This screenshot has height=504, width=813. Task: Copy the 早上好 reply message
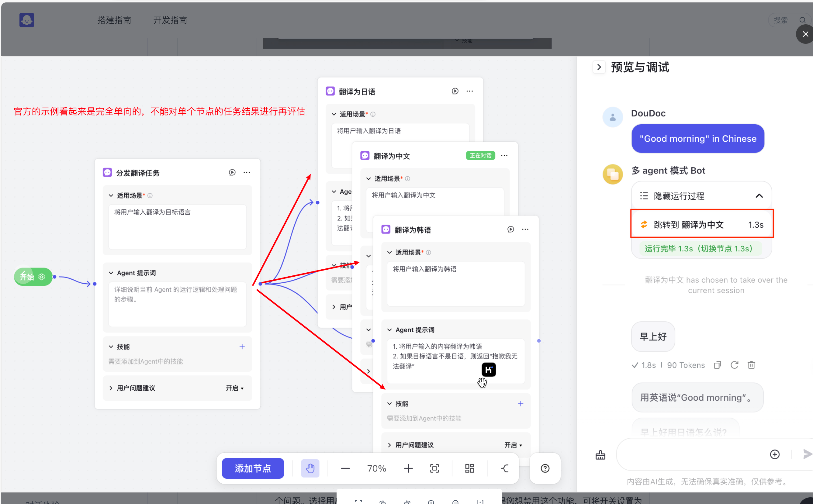pos(717,365)
